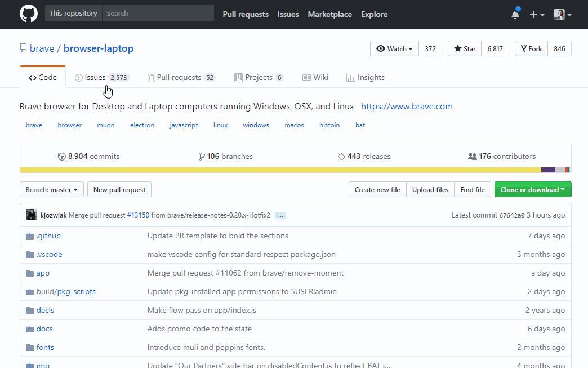Click the repository book icon beside brave

(23, 48)
